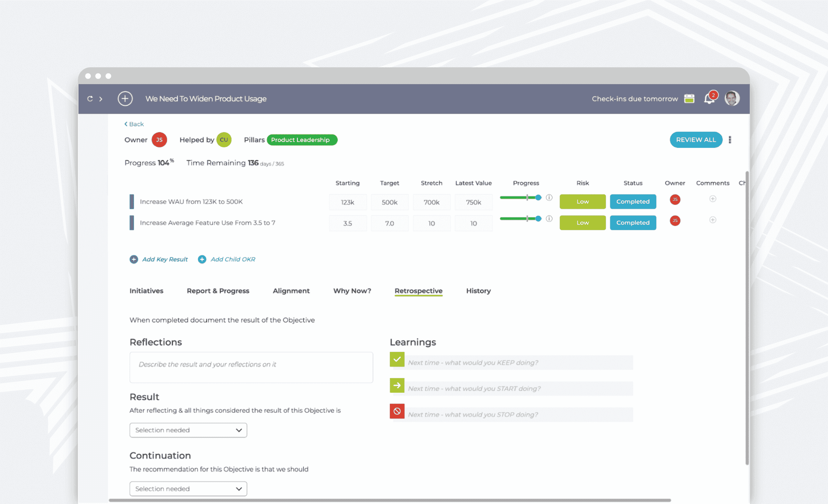Screen dimensions: 828x504
Task: Click the plus-circle create icon in header
Action: [x=125, y=99]
